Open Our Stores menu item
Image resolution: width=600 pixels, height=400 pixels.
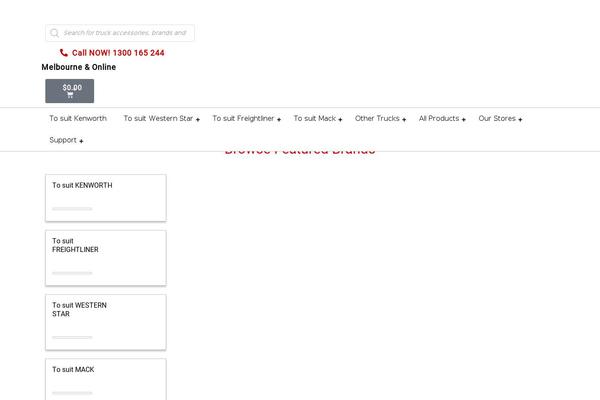tap(497, 119)
